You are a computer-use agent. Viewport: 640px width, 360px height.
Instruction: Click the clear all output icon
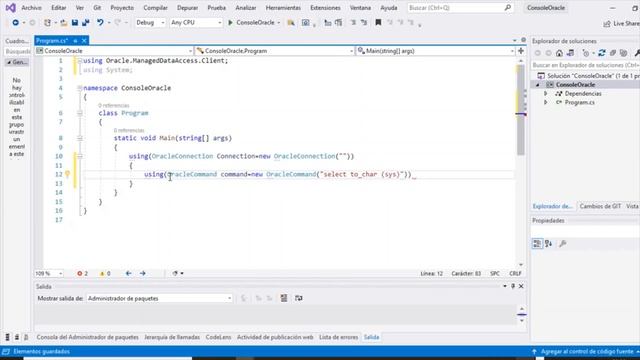point(284,298)
